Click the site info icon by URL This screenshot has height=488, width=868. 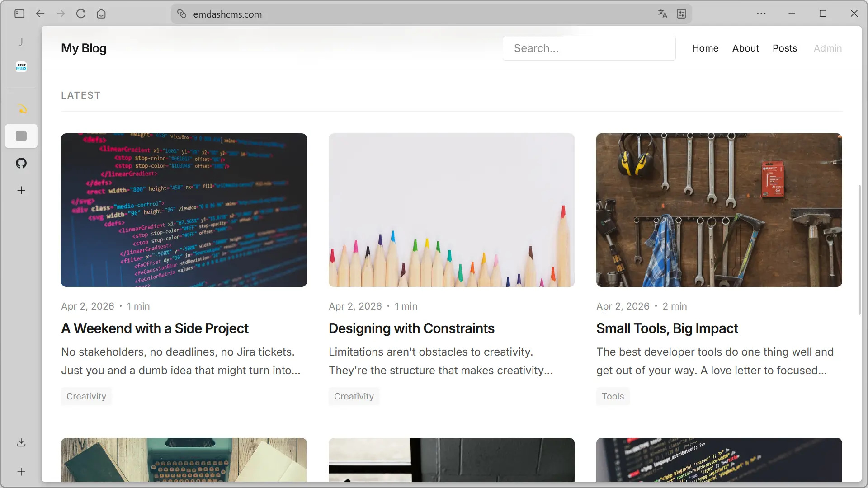coord(182,14)
